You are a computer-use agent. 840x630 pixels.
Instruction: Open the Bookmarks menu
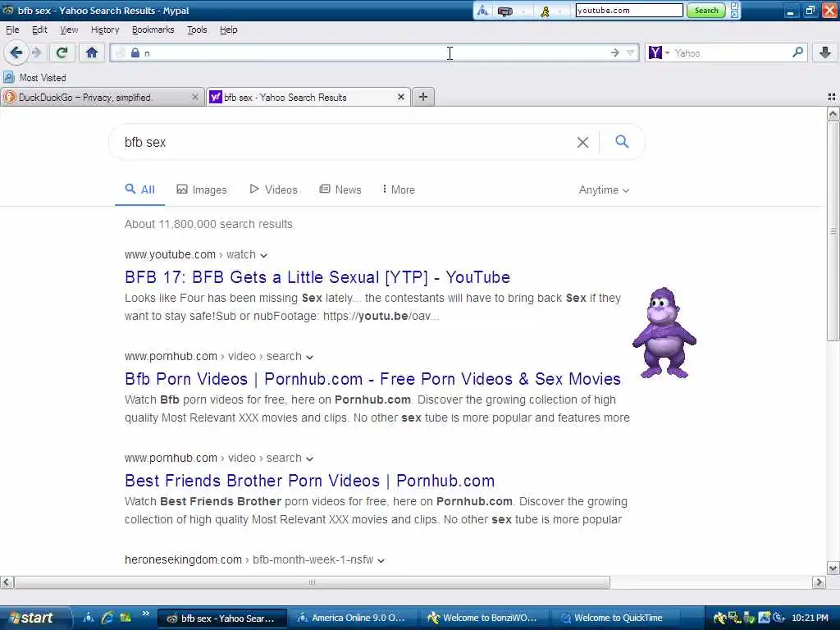(x=153, y=30)
